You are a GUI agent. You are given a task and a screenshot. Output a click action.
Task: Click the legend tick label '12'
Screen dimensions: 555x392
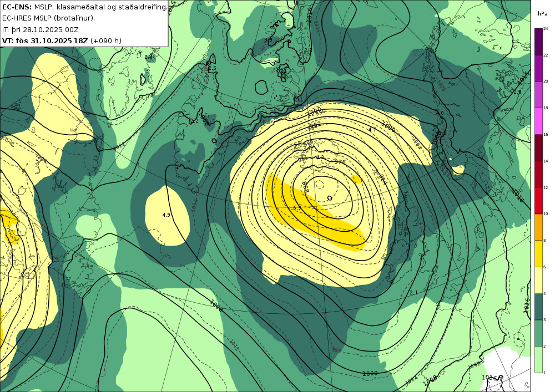(546, 187)
